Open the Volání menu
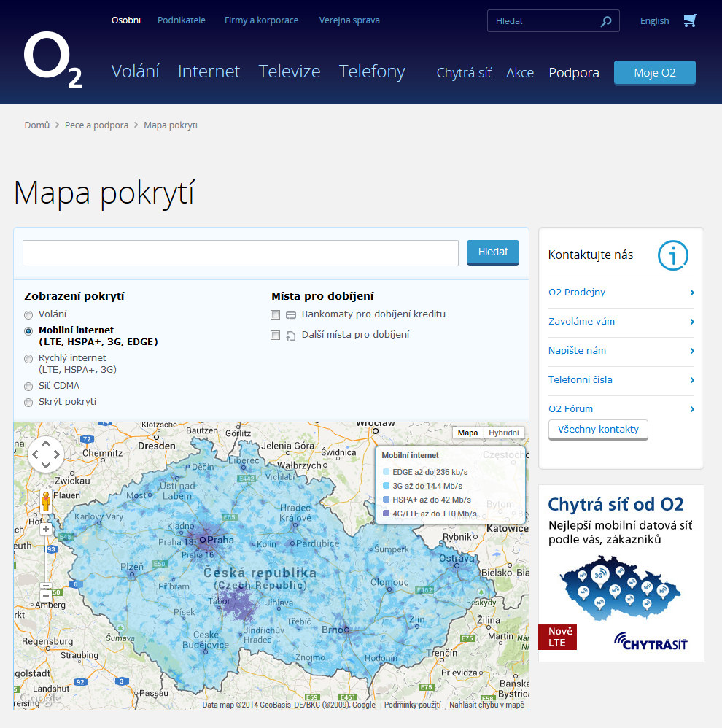The height and width of the screenshot is (728, 722). click(x=135, y=71)
